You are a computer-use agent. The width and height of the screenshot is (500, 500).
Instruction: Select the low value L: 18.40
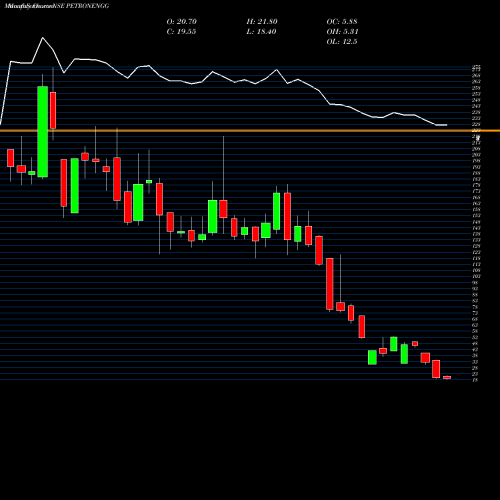[x=261, y=32]
